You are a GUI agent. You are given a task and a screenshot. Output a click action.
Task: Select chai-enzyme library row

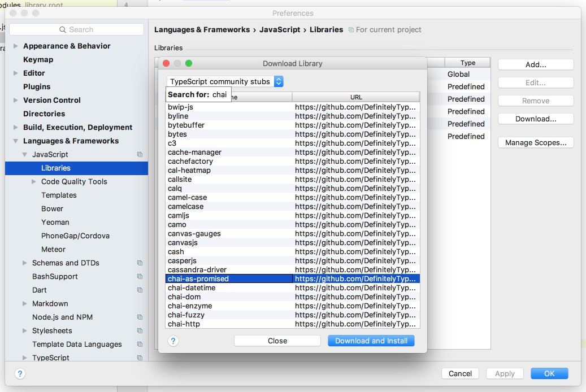(293, 306)
